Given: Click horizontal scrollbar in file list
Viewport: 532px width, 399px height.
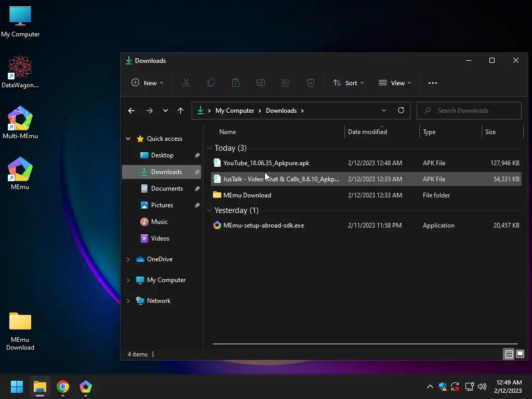Looking at the screenshot, I should (x=365, y=344).
